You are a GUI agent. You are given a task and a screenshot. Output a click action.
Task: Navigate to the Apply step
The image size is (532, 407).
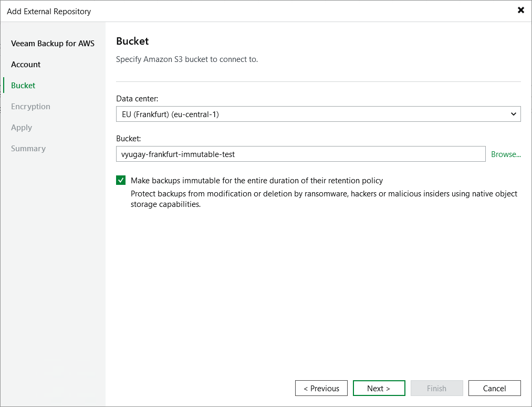[x=22, y=127]
